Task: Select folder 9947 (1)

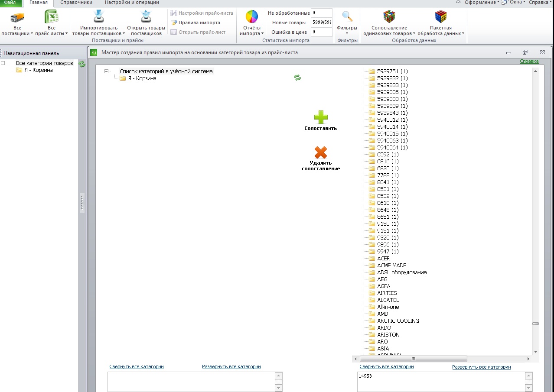Action: [x=388, y=252]
